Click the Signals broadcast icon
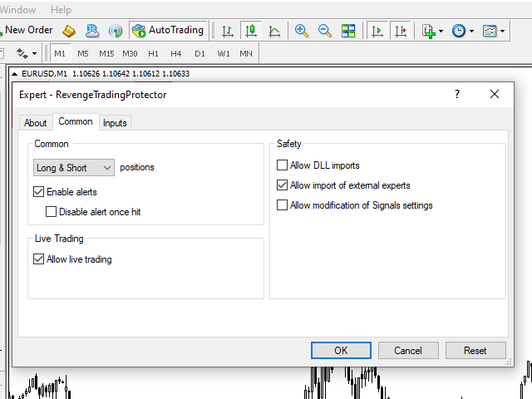Image resolution: width=532 pixels, height=399 pixels. 116,31
